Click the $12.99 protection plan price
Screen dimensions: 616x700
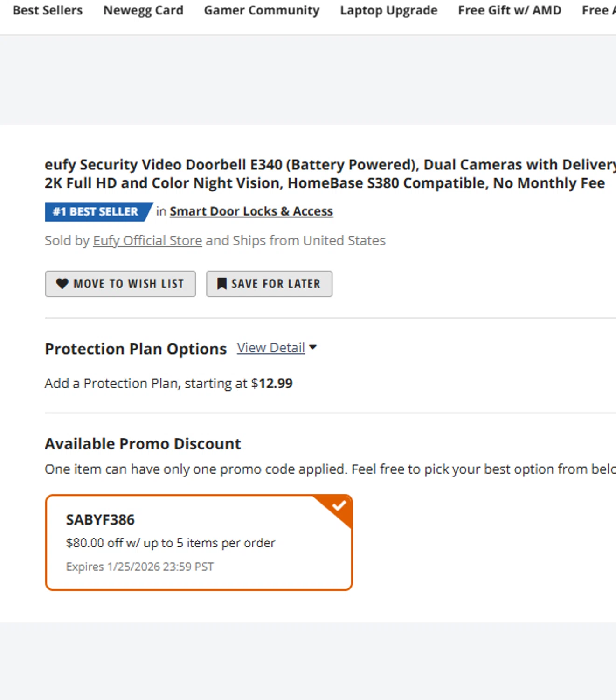[x=275, y=384]
